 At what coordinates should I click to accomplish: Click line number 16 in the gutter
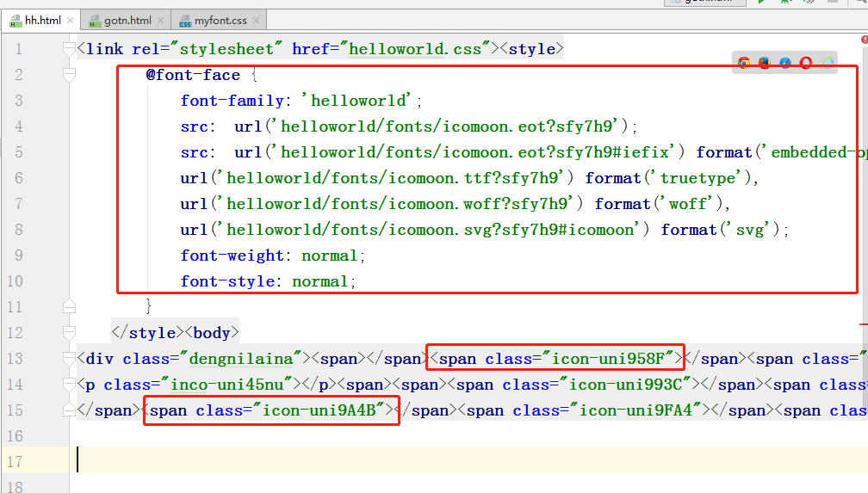pos(15,436)
